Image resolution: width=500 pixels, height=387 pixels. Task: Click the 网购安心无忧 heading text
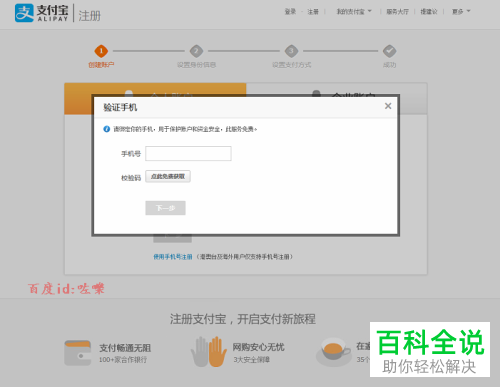click(258, 347)
